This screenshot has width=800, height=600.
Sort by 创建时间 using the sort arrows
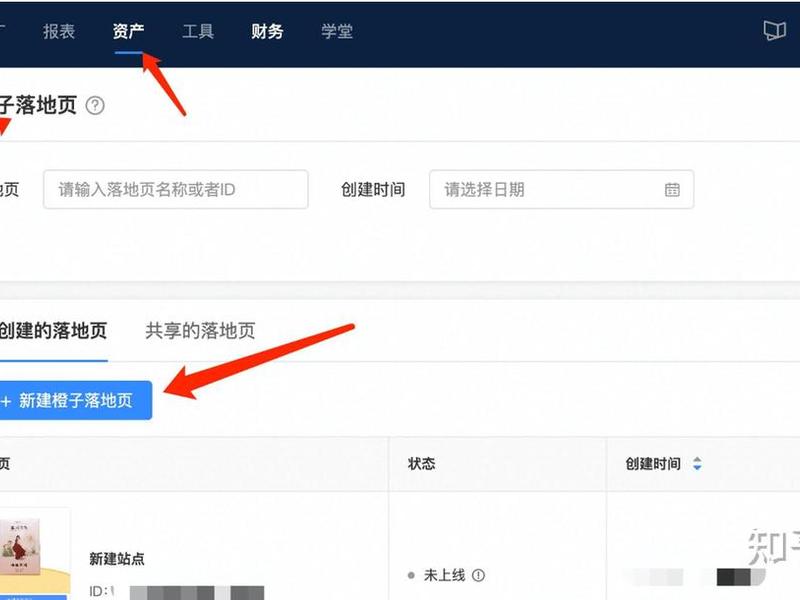(x=697, y=464)
